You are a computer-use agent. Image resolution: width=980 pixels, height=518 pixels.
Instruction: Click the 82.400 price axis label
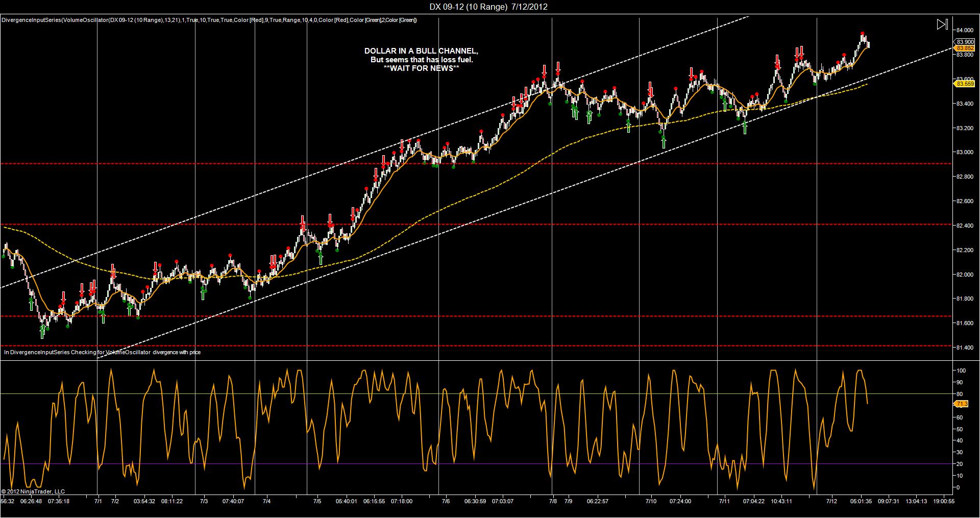[965, 226]
